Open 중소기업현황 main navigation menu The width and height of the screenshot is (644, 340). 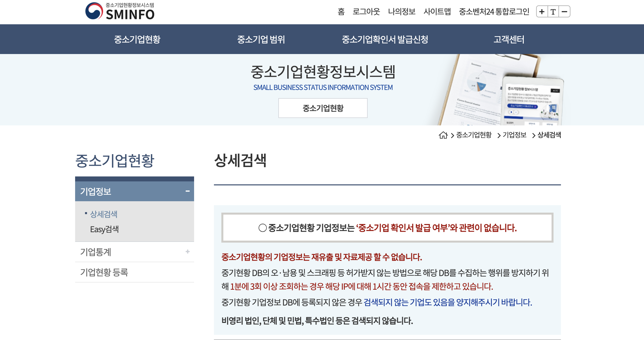[x=137, y=39]
